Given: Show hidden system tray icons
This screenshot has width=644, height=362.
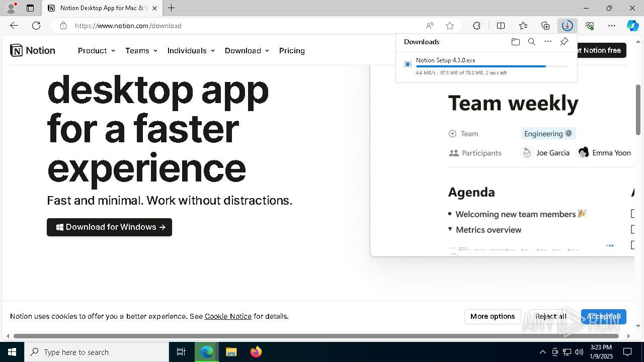Looking at the screenshot, I should [542, 352].
